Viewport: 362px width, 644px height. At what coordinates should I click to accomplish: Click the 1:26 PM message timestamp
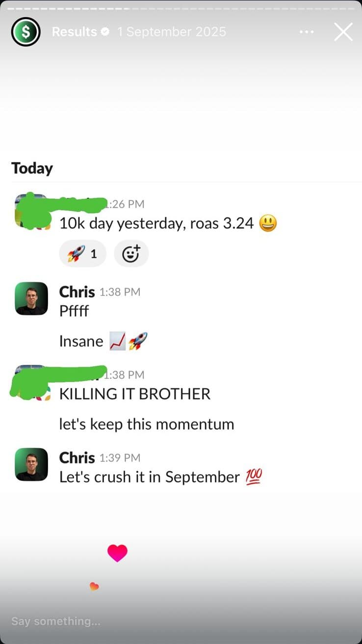125,204
